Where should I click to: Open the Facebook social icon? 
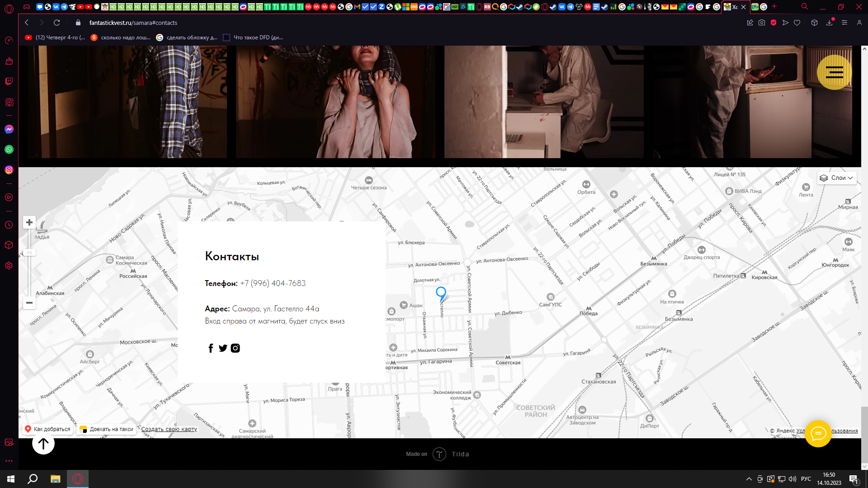tap(211, 348)
